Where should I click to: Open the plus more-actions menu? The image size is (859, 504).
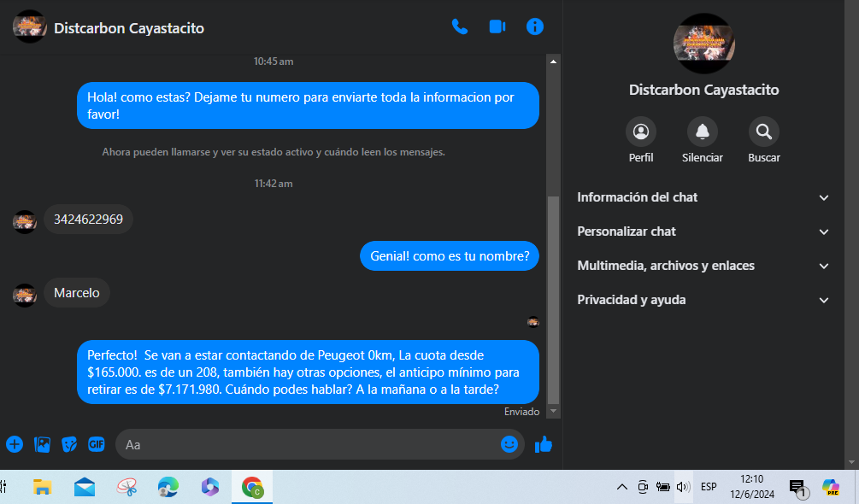[x=15, y=444]
